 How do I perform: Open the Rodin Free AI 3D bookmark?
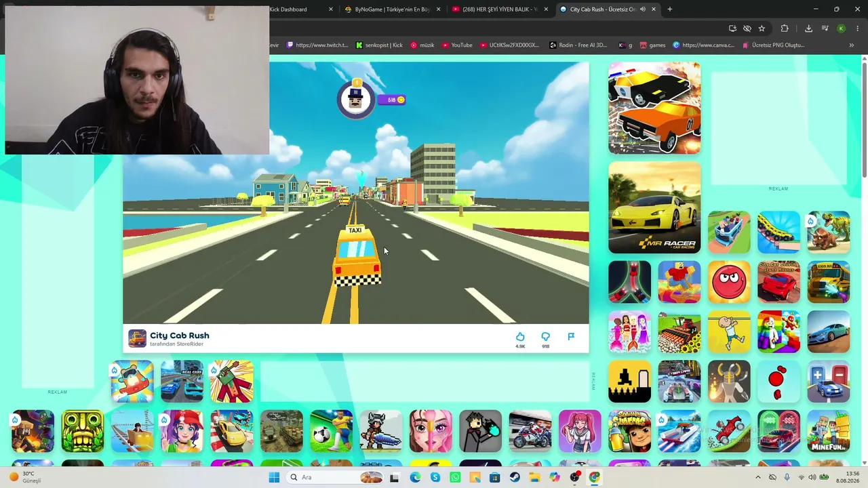click(x=578, y=45)
